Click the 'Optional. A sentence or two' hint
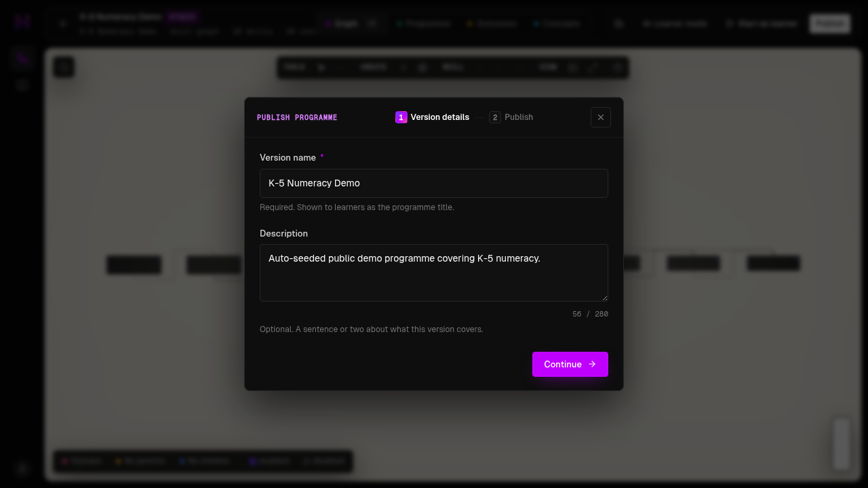The width and height of the screenshot is (868, 488). click(x=372, y=329)
